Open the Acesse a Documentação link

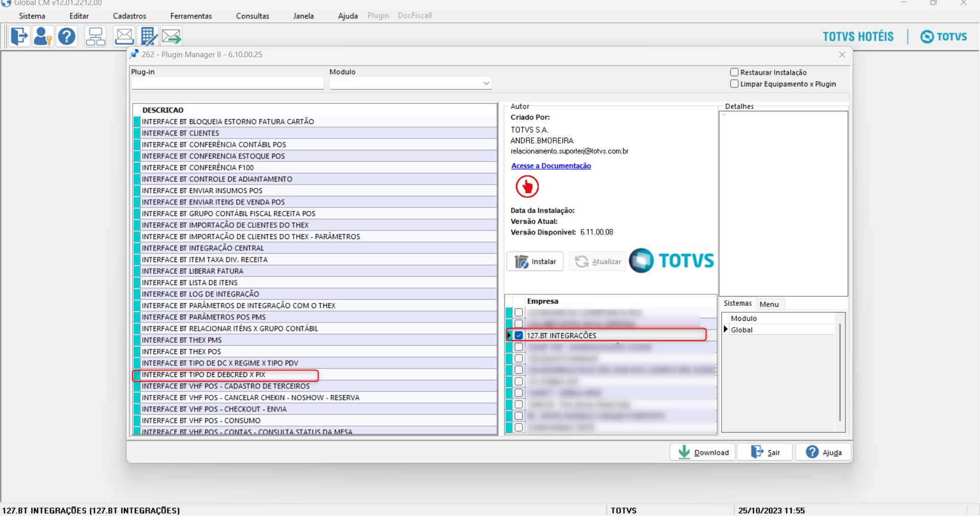point(551,166)
